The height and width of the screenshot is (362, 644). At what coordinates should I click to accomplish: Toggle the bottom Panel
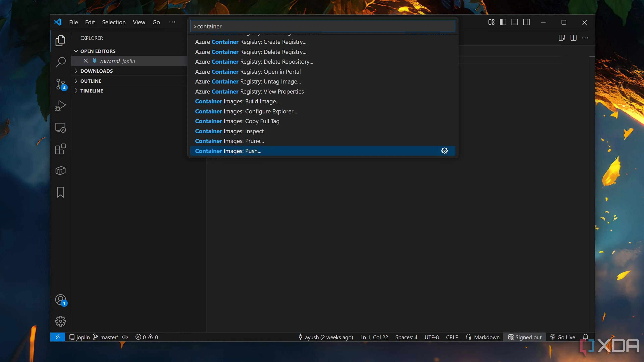[x=515, y=22]
